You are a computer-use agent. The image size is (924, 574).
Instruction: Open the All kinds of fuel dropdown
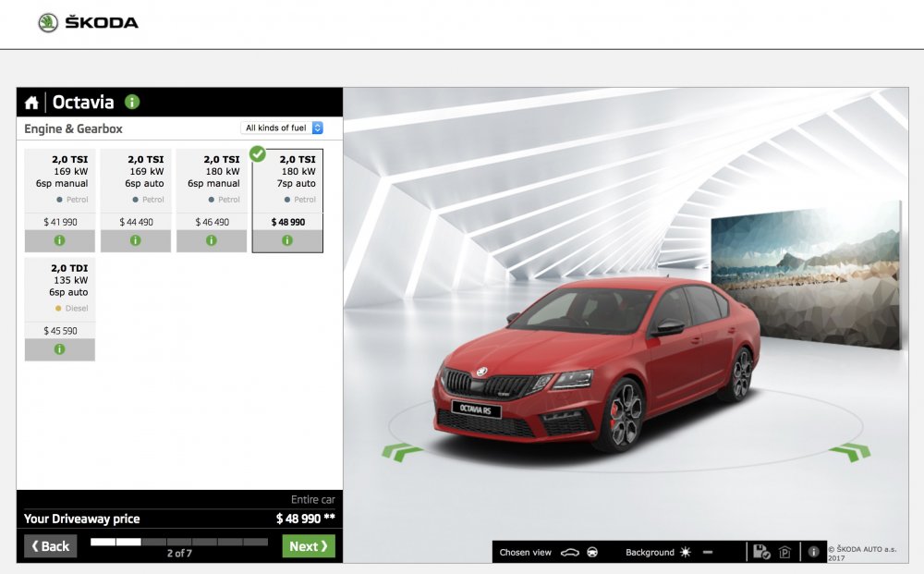[282, 128]
